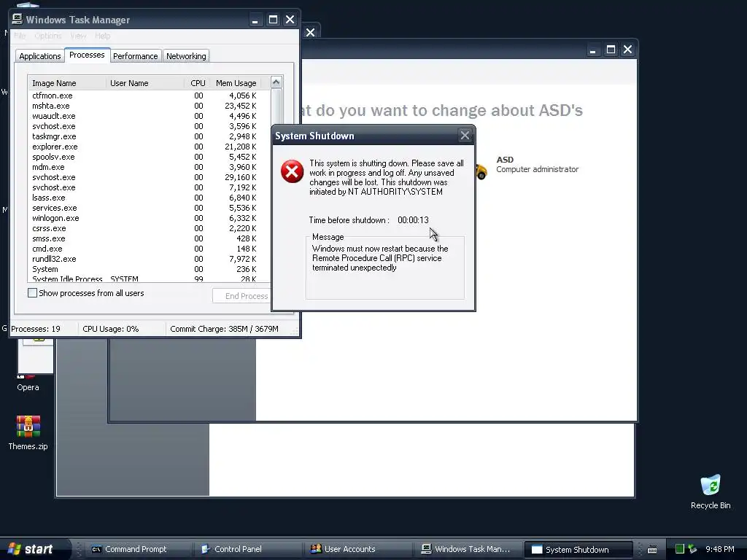Maximize the Windows Task Manager window
747x560 pixels.
[273, 20]
